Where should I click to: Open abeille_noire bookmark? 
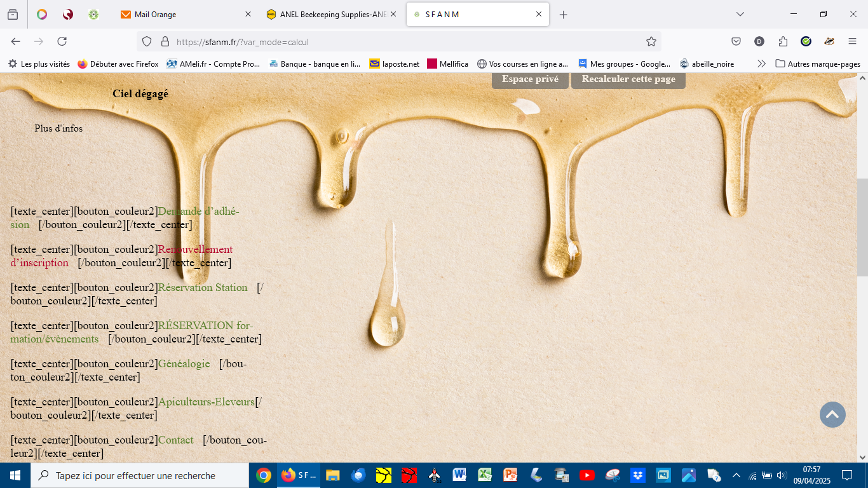tap(707, 64)
